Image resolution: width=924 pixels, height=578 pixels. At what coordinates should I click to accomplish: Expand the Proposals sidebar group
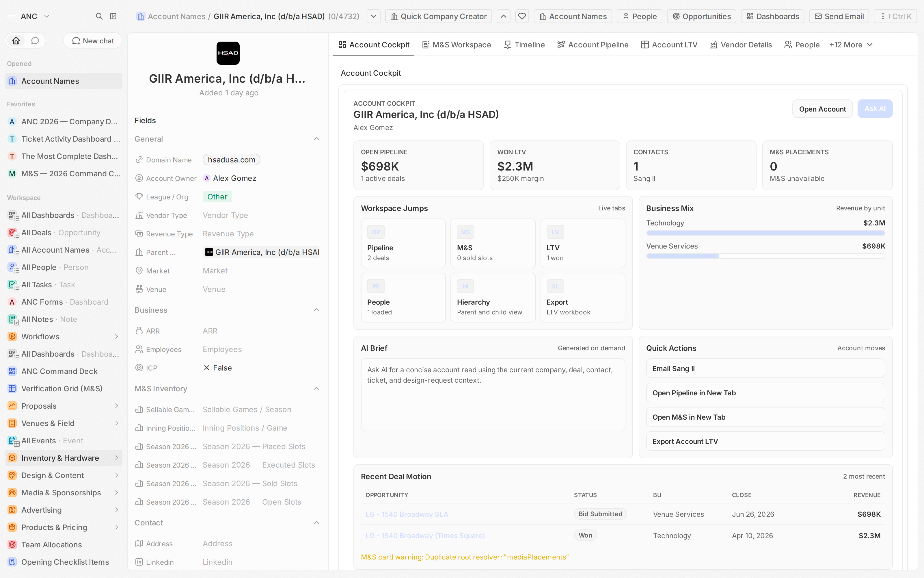pyautogui.click(x=116, y=405)
